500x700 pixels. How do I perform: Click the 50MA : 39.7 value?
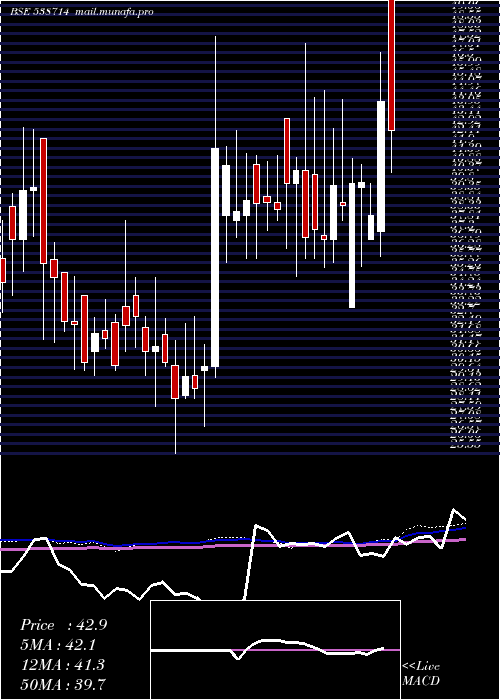[63, 684]
